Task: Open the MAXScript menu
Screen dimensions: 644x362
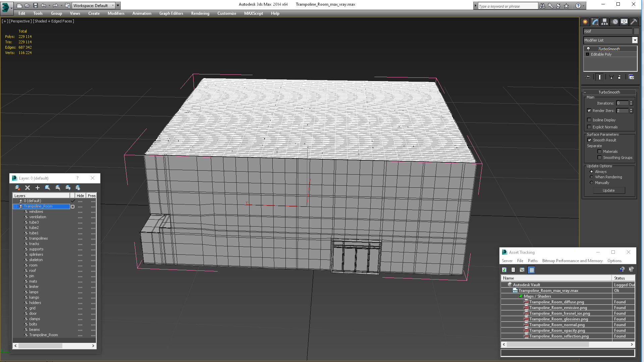Action: pos(254,13)
